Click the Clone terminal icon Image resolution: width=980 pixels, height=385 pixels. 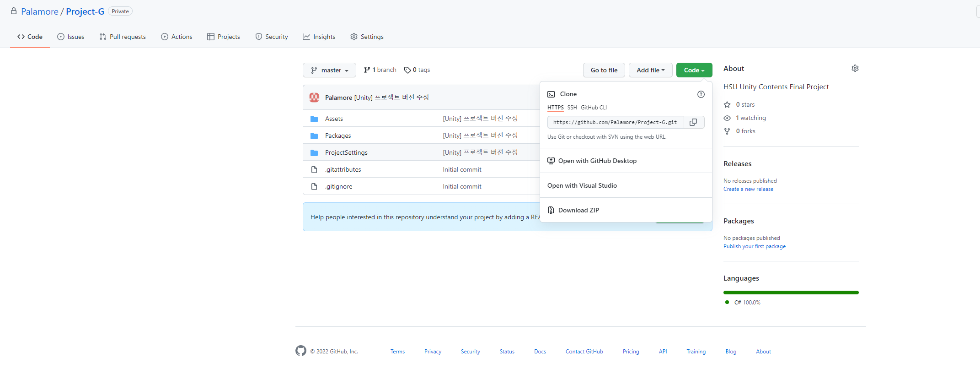(551, 94)
